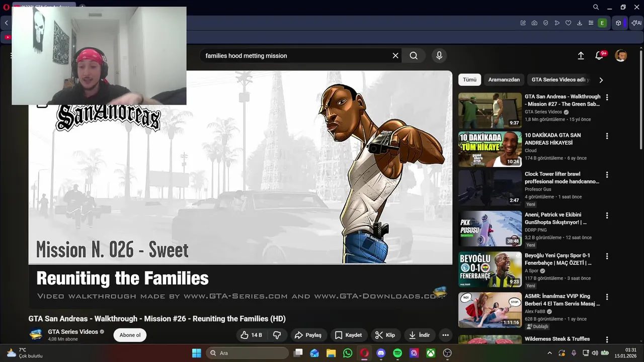The image size is (644, 362).
Task: Show hidden system tray icons chevron
Action: pos(549,353)
